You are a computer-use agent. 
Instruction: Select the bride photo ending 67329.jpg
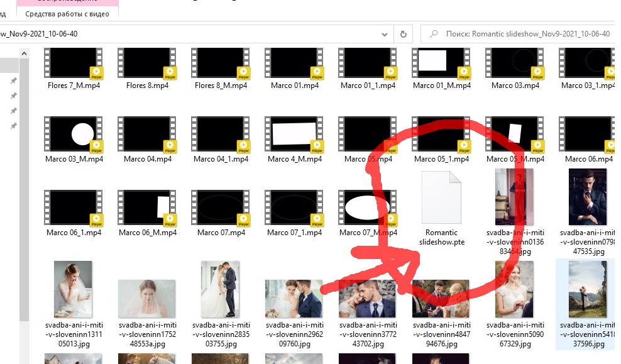[x=514, y=289]
